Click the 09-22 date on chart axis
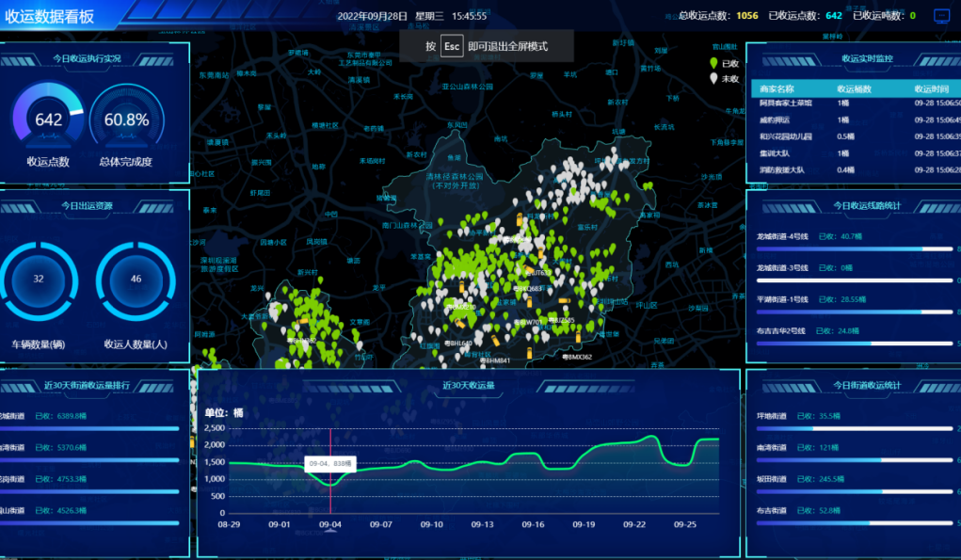 tap(634, 524)
